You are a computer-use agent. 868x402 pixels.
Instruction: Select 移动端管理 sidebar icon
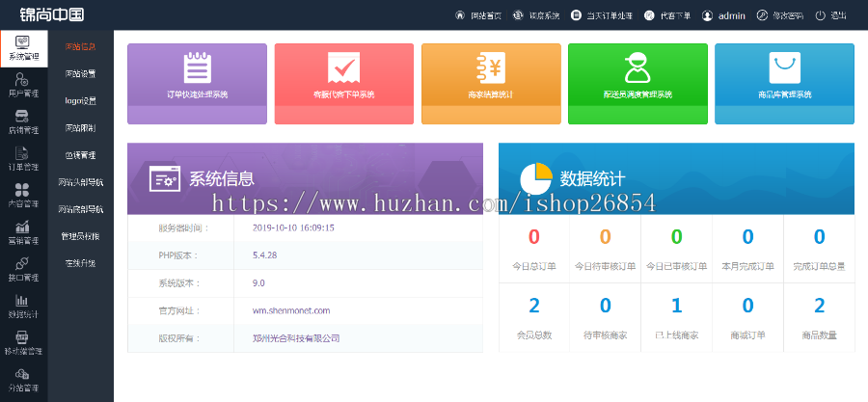(x=23, y=342)
